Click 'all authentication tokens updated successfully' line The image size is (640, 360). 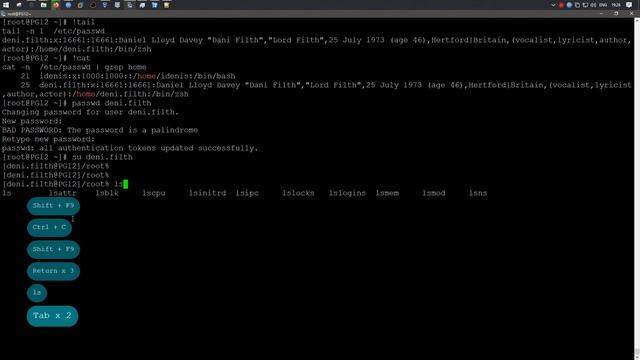(x=149, y=148)
